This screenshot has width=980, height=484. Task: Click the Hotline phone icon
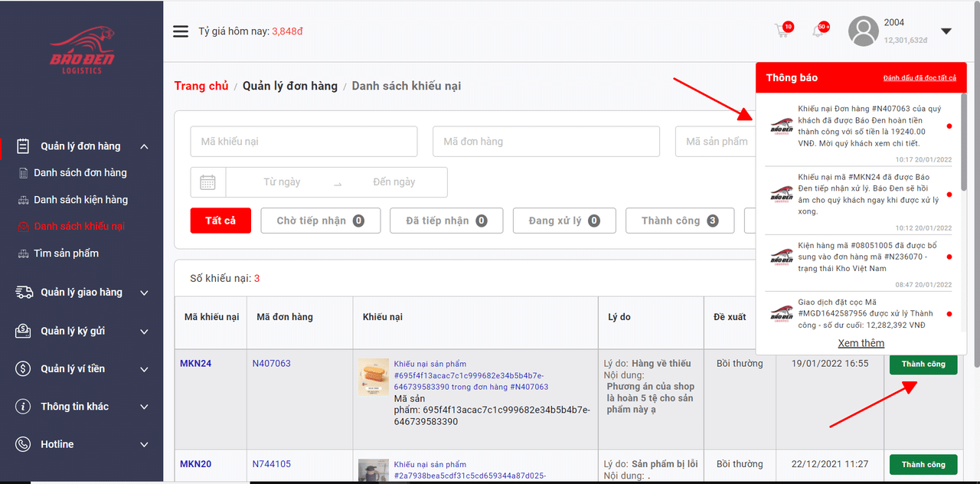click(x=24, y=444)
